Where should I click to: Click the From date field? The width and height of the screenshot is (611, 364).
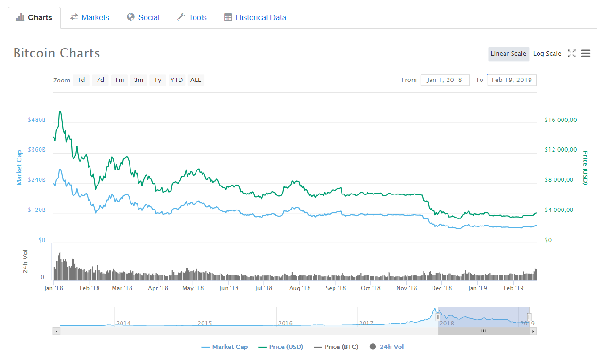[x=445, y=80]
